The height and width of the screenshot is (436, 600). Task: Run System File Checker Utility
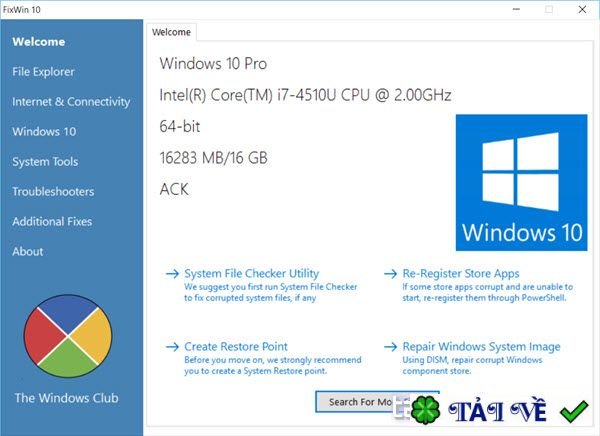(x=251, y=273)
